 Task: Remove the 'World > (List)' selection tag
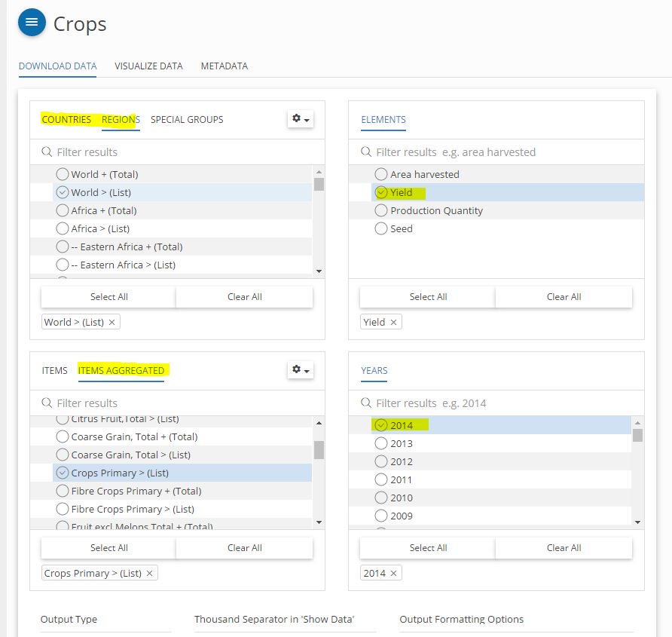(112, 322)
